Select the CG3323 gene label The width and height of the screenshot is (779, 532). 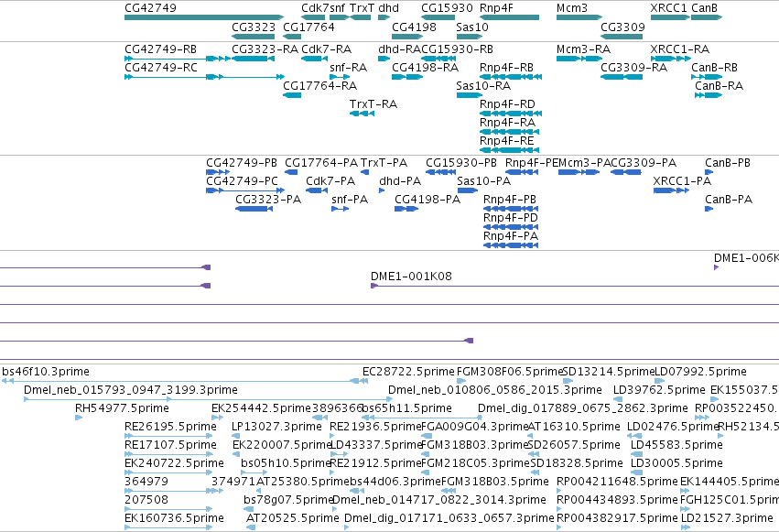254,27
